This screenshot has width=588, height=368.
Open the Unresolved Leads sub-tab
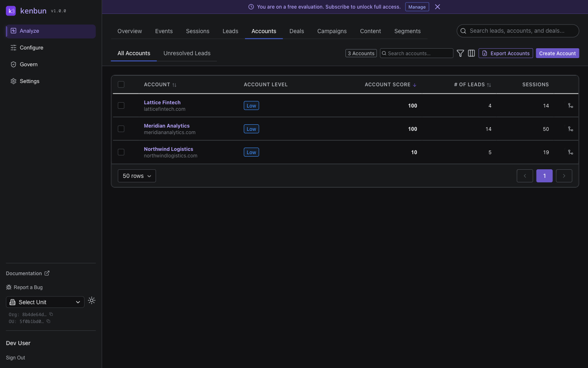click(x=187, y=53)
